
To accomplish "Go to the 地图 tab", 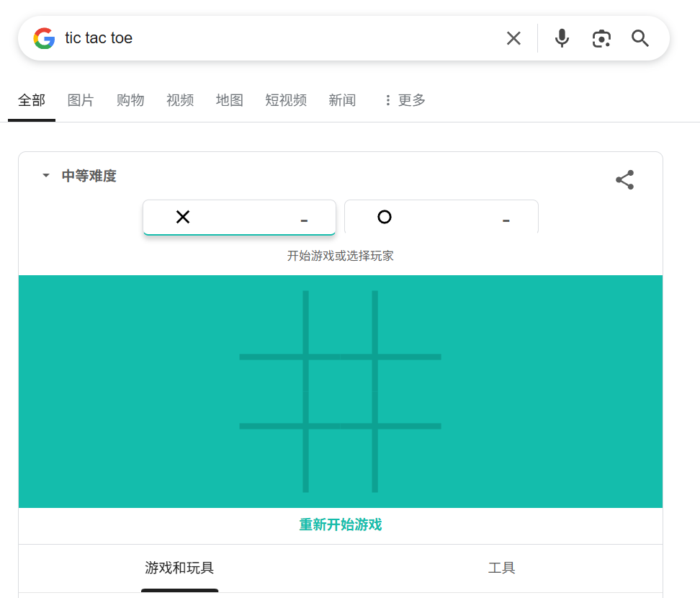I will coord(230,100).
